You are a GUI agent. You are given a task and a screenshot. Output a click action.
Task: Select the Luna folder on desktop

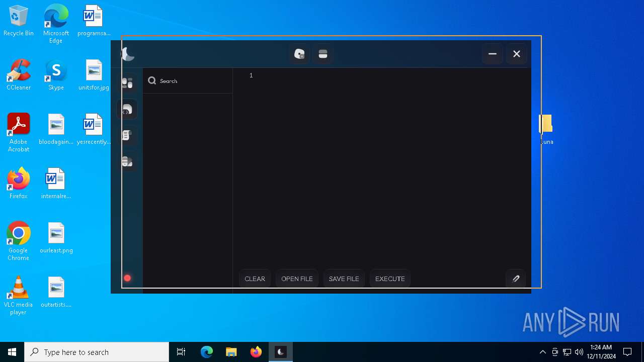pos(547,129)
